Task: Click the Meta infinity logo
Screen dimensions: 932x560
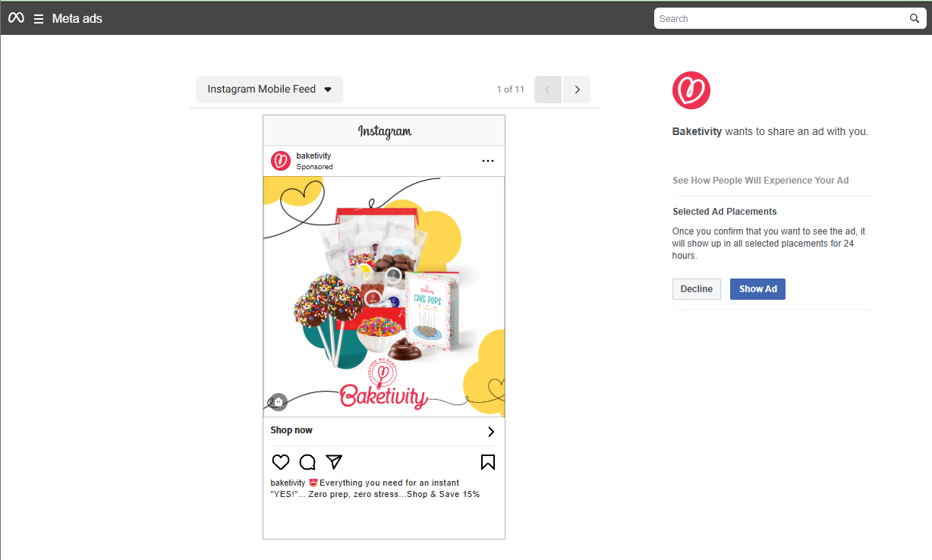Action: (x=16, y=18)
